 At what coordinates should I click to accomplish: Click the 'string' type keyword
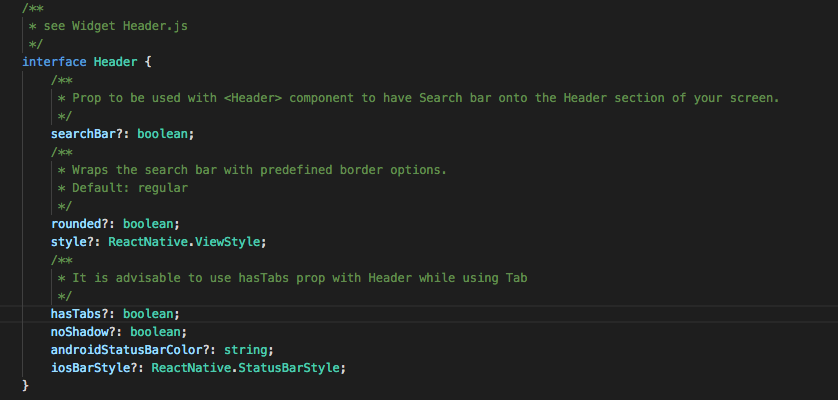[x=245, y=350]
